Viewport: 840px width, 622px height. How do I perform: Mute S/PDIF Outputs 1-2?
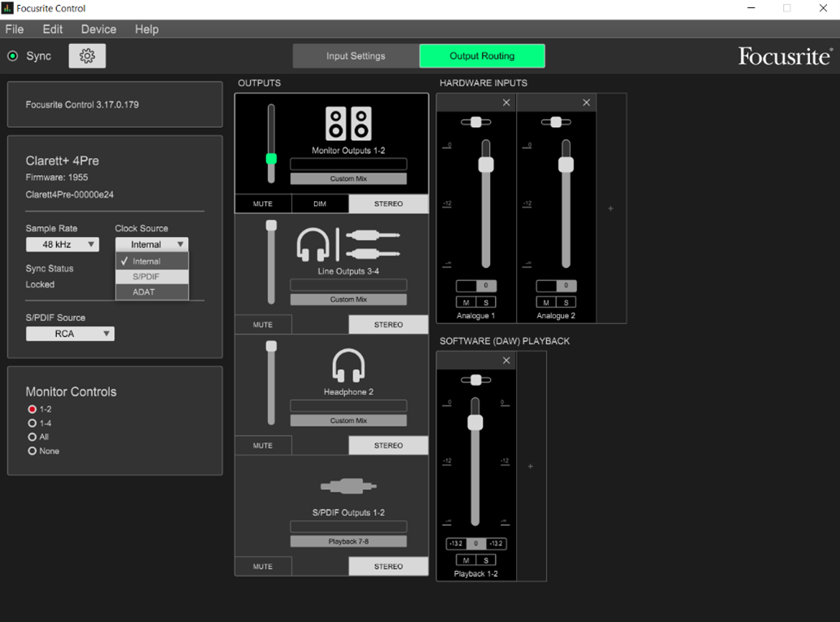tap(263, 567)
